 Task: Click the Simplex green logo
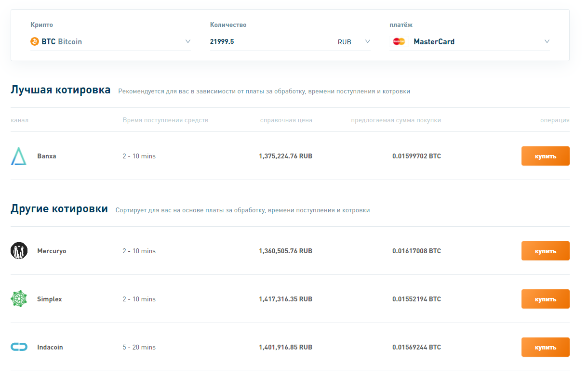click(x=19, y=299)
